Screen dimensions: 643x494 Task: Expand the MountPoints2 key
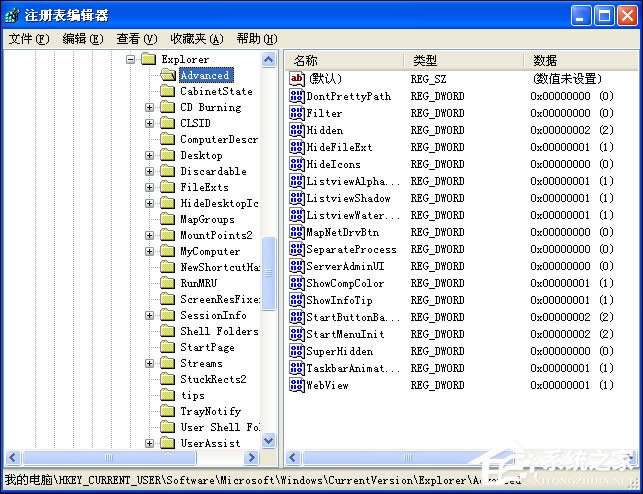point(149,235)
